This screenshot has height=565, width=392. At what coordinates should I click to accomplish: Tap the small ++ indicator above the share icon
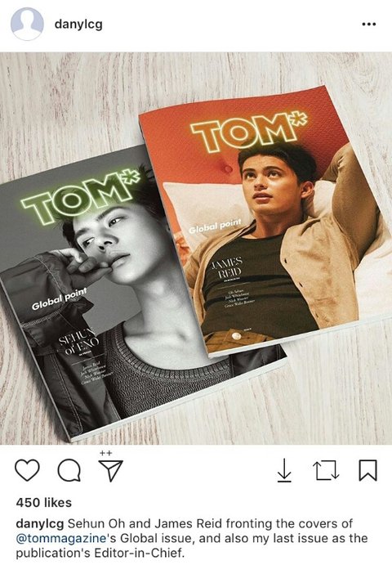(106, 453)
